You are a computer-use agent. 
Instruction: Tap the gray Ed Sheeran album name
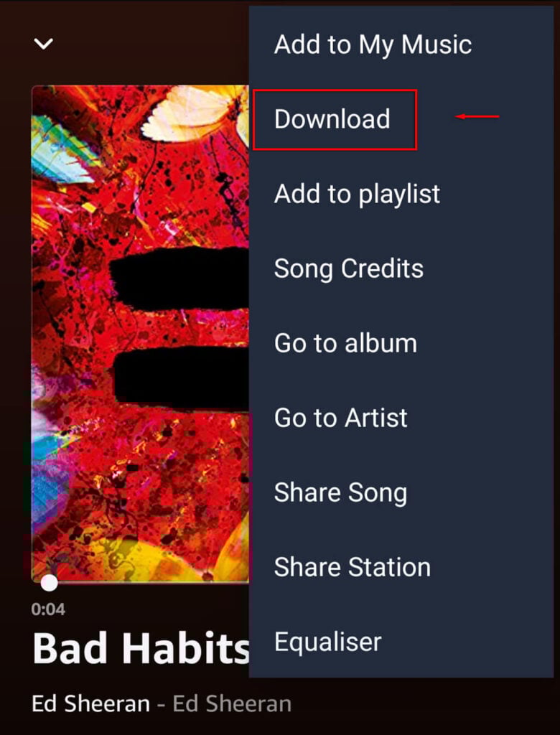coord(232,703)
